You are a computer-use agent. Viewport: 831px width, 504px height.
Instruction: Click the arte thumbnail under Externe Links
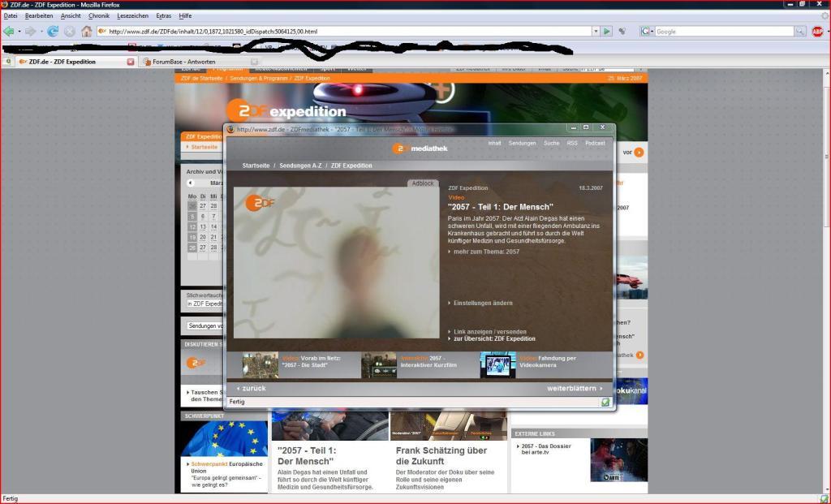click(618, 460)
